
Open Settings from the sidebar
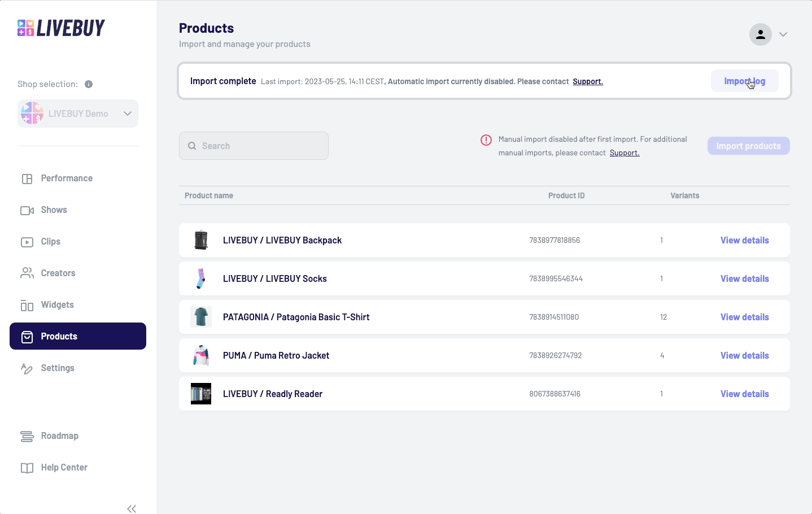pyautogui.click(x=57, y=368)
